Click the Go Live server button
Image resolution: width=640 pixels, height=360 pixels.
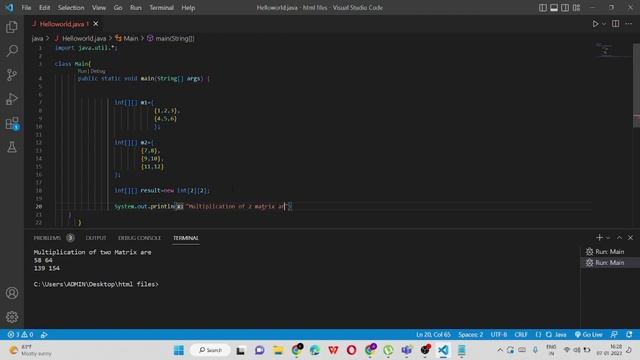pos(589,334)
